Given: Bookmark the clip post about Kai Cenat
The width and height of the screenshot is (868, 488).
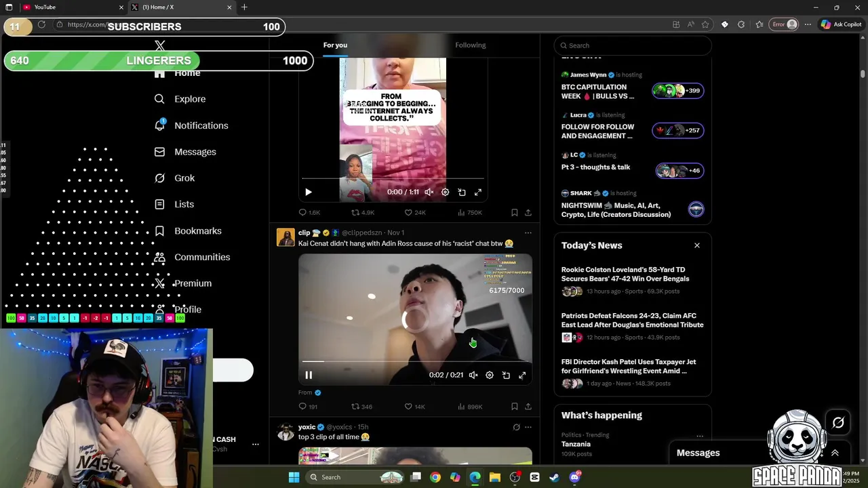Looking at the screenshot, I should 515,407.
